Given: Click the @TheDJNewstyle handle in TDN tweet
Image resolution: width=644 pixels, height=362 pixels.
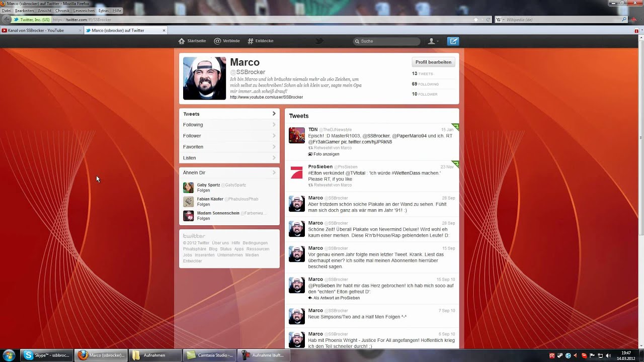Looking at the screenshot, I should coord(335,130).
